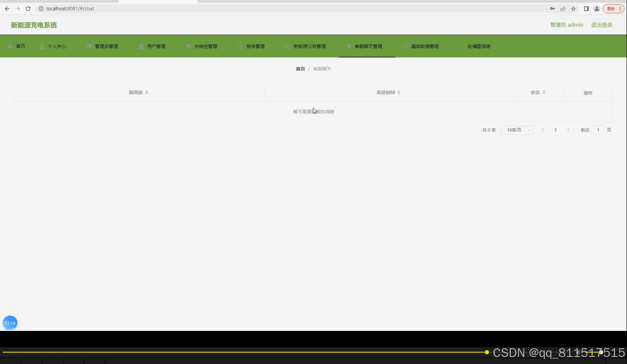This screenshot has width=627, height=364.
Task: Click the target icon on 基础数据管理
Action: click(x=406, y=46)
